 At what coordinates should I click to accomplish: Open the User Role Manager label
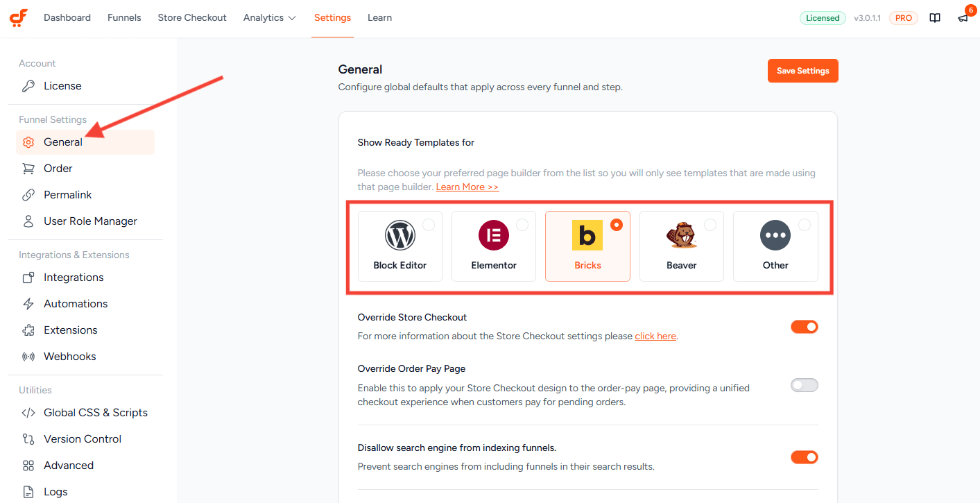coord(91,221)
